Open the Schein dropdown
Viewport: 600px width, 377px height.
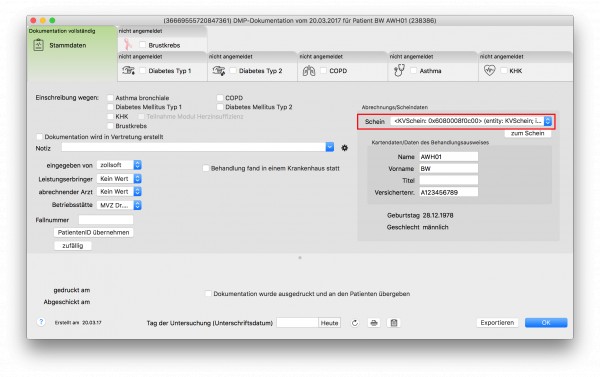[x=471, y=121]
